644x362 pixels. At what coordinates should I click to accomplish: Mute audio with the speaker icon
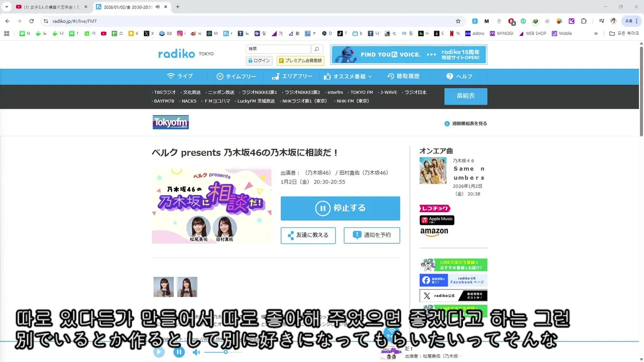click(196, 352)
